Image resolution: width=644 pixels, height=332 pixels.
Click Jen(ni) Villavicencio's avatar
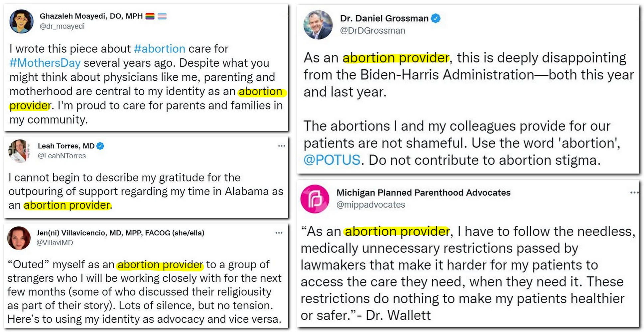[x=19, y=238]
